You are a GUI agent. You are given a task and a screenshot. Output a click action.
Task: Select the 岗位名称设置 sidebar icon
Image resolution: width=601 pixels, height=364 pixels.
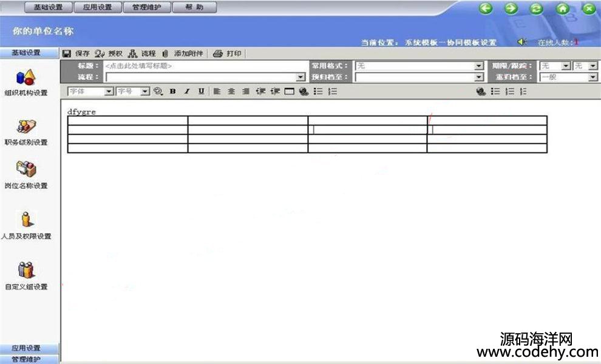(25, 170)
